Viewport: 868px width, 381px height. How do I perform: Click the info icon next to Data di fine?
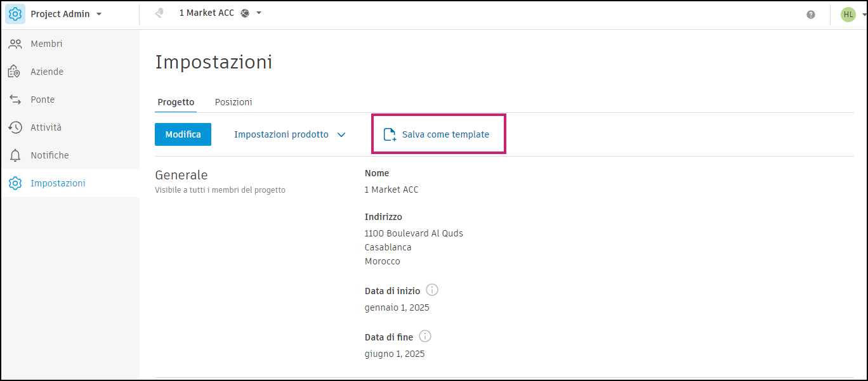tap(425, 336)
